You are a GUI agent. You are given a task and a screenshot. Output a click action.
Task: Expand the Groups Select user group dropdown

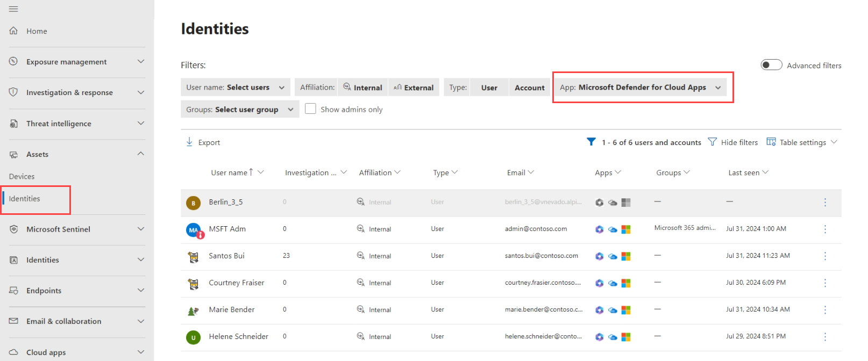(x=239, y=110)
